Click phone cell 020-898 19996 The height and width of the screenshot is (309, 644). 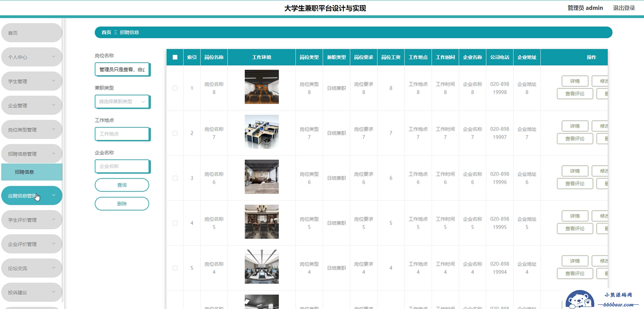(499, 178)
